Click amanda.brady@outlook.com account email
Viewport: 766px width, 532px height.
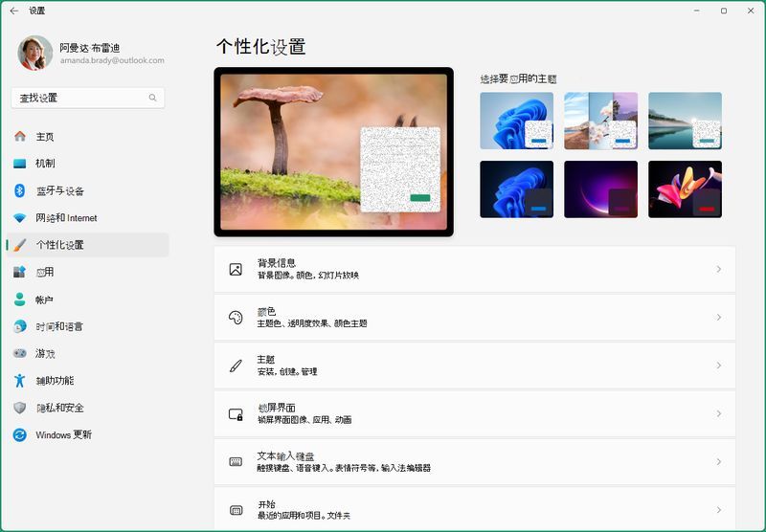click(112, 60)
